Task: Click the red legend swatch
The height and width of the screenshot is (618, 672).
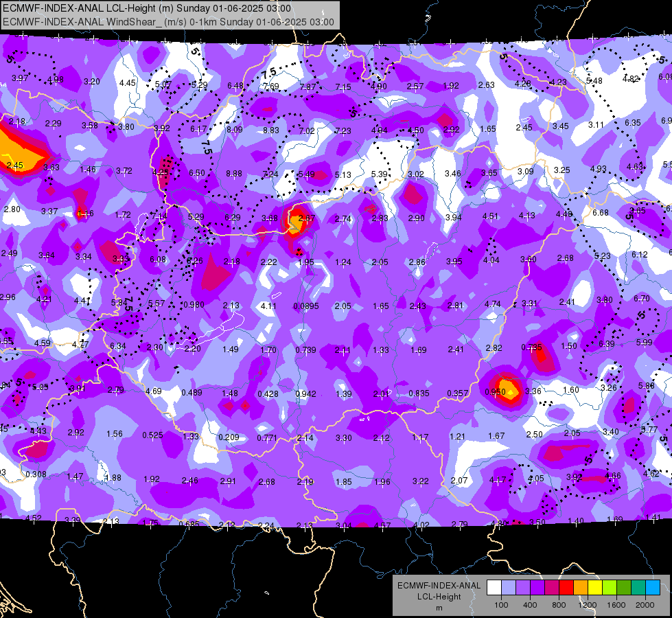Action: coord(566,588)
